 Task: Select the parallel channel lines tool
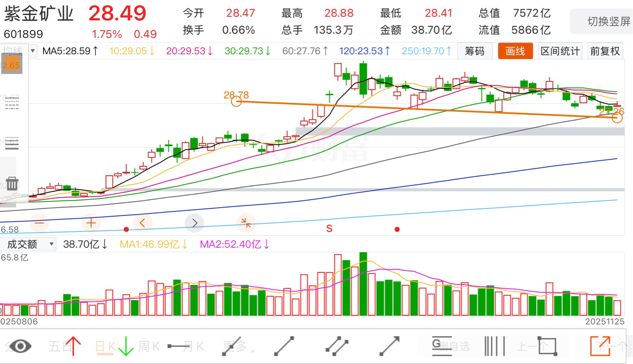tap(337, 346)
